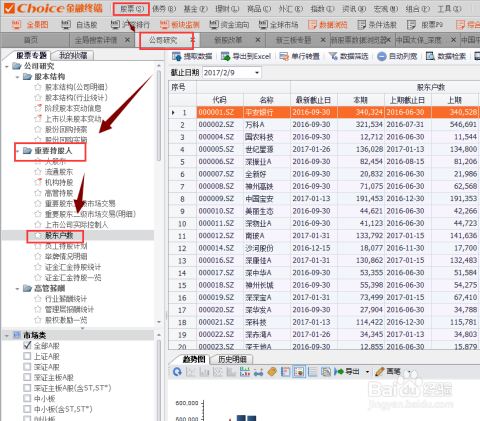Open 证金汇金持股统计 tree item
The width and height of the screenshot is (480, 421).
pos(73,267)
